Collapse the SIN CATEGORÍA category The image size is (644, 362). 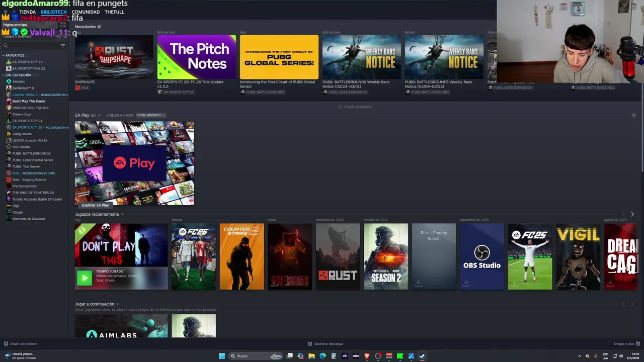[3, 75]
